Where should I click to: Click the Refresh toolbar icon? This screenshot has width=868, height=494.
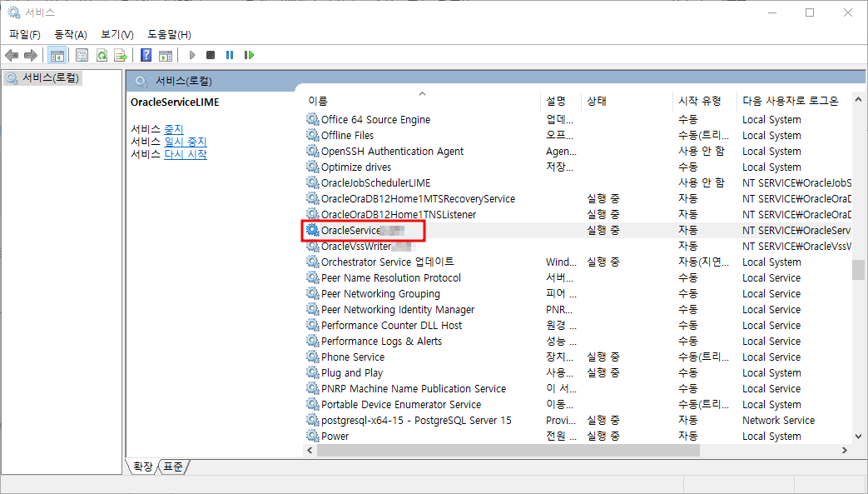click(102, 55)
